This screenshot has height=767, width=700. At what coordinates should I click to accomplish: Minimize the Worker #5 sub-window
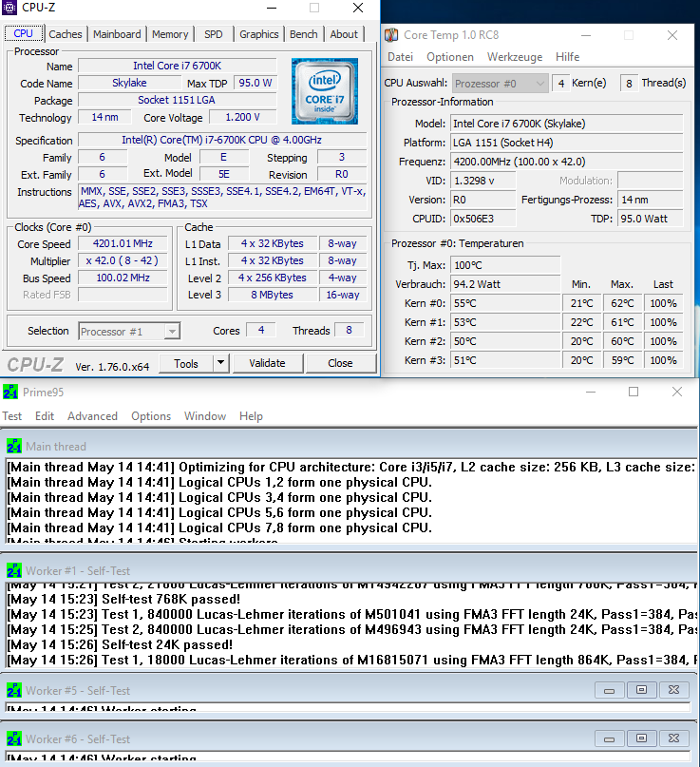(x=609, y=690)
